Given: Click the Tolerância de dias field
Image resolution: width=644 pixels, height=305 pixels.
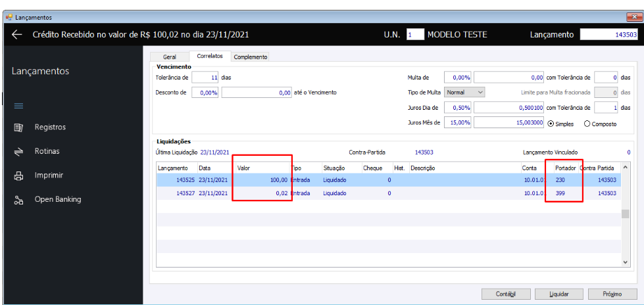Looking at the screenshot, I should [206, 78].
